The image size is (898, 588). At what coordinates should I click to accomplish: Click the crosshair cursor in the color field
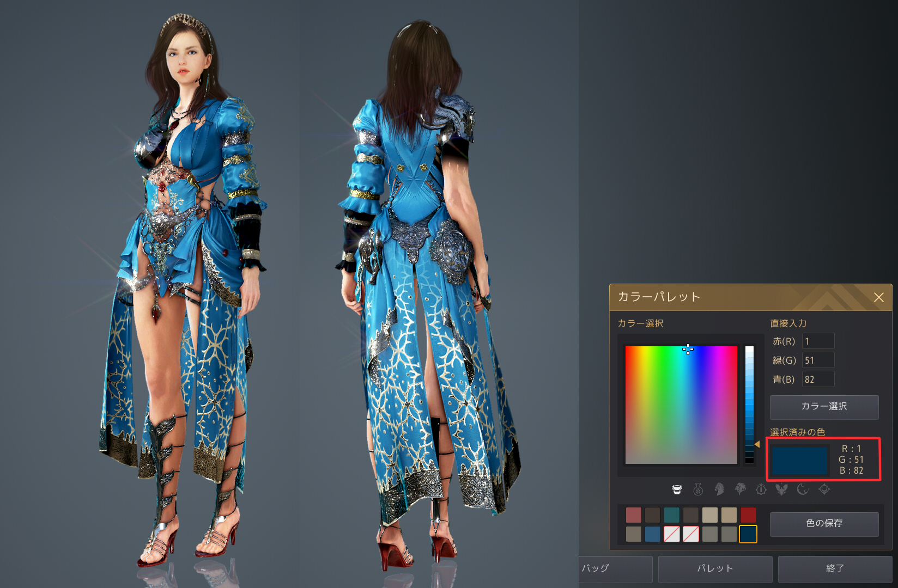[688, 349]
